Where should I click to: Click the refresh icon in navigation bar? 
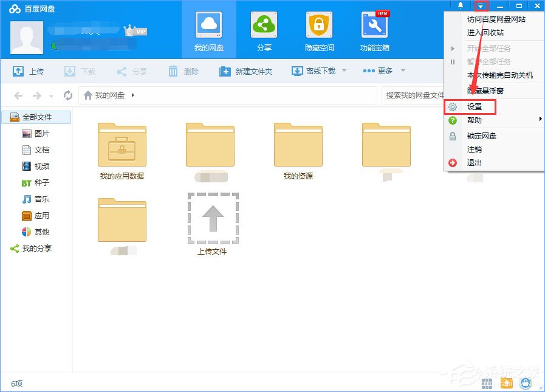(x=68, y=95)
